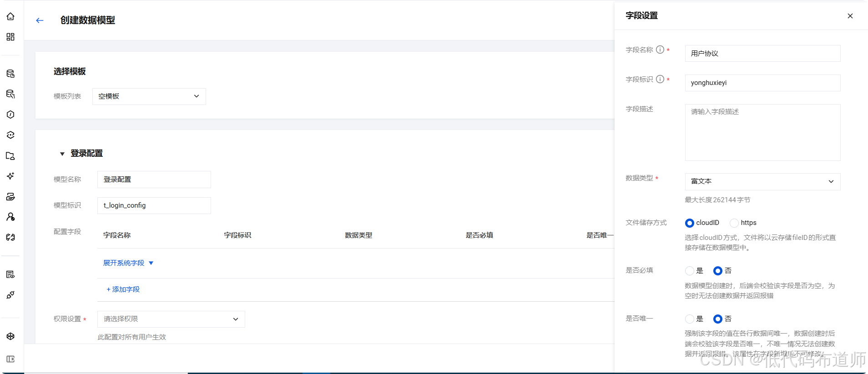Open the connector plug icon in the sidebar
868x374 pixels.
[10, 295]
